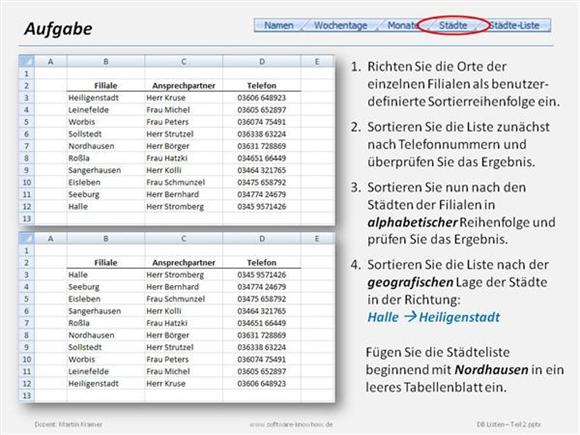Select the Ansprechpartner header in the upper table

point(184,85)
